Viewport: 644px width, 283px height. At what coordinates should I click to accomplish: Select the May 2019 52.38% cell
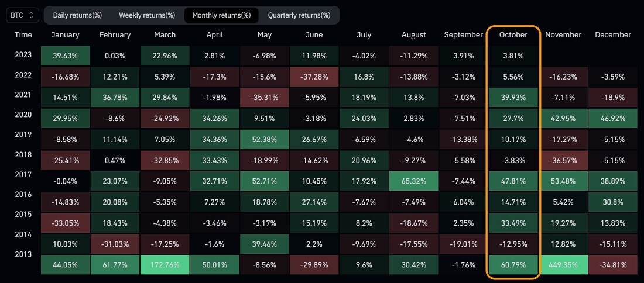[265, 139]
